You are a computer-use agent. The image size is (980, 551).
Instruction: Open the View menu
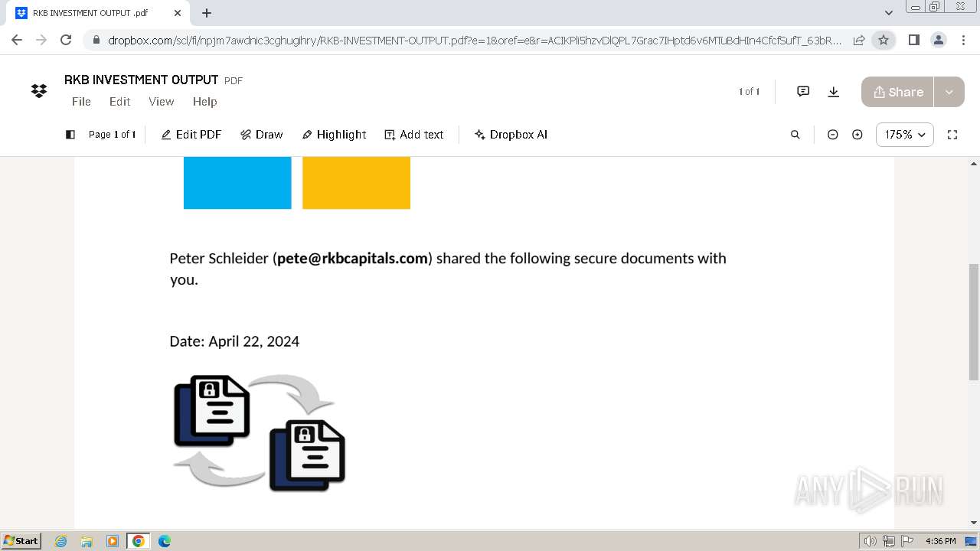[x=161, y=102]
